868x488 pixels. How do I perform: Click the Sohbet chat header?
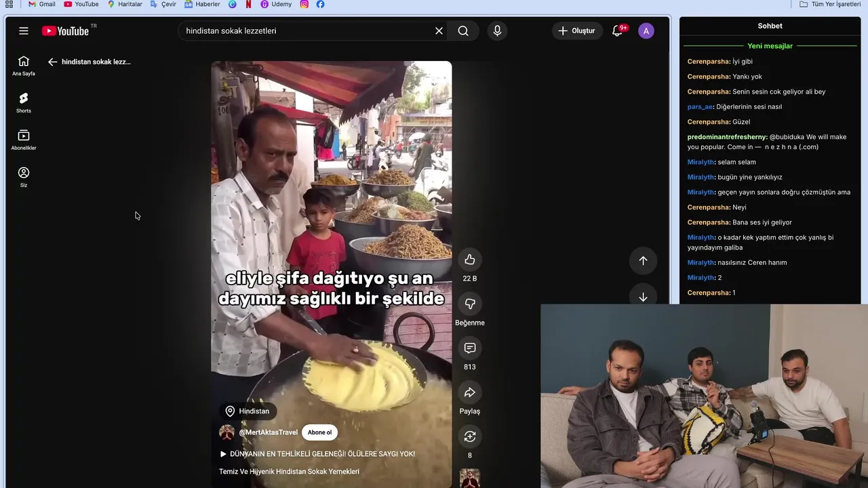point(770,26)
